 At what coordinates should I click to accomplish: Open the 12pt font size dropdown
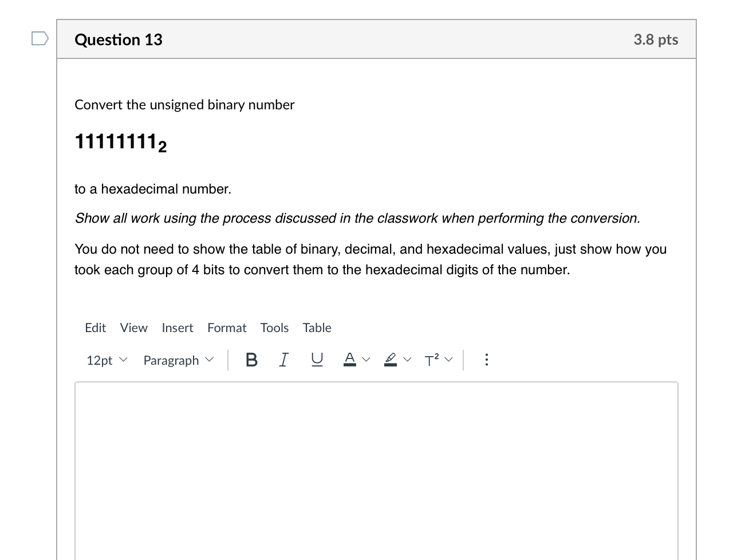(107, 360)
